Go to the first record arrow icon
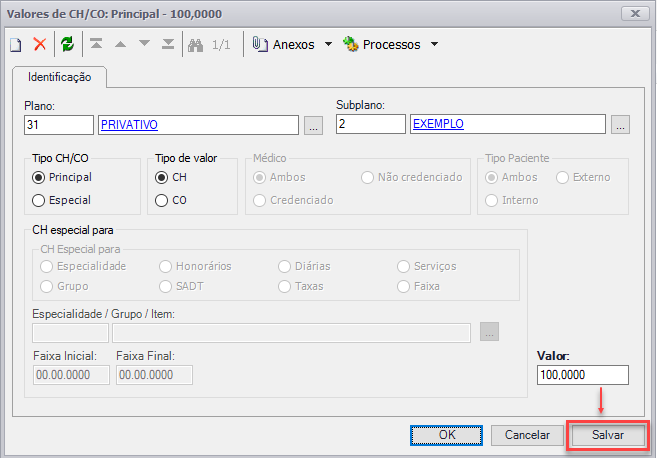This screenshot has width=657, height=458. tap(96, 44)
